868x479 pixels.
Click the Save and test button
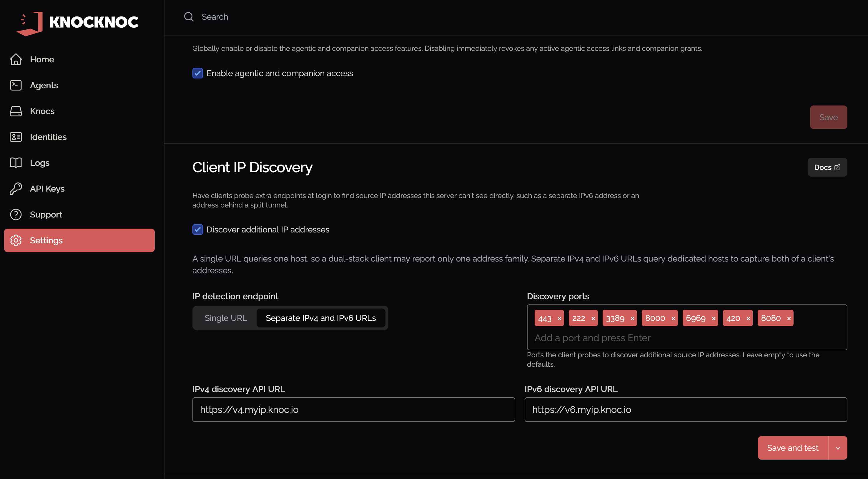[793, 448]
